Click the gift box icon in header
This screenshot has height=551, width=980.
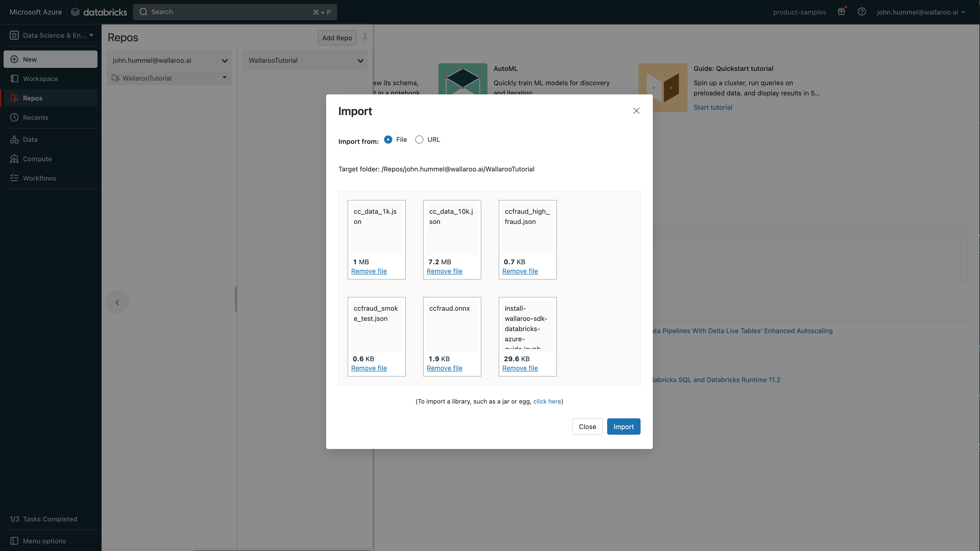coord(841,12)
